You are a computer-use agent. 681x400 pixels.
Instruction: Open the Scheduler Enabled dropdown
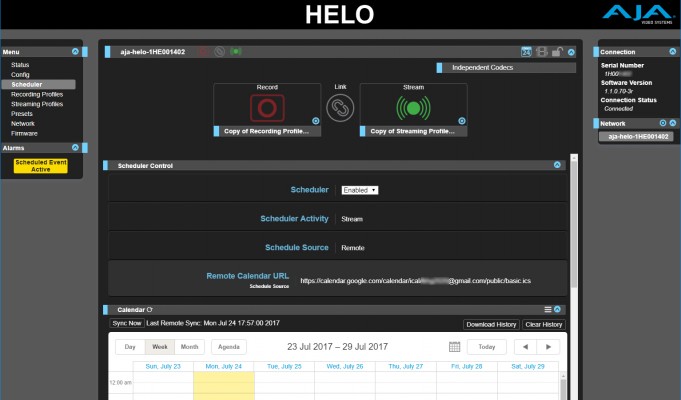[x=360, y=190]
